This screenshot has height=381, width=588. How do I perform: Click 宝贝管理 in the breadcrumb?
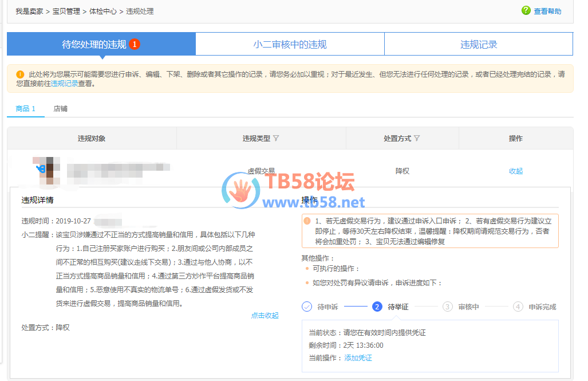point(66,11)
